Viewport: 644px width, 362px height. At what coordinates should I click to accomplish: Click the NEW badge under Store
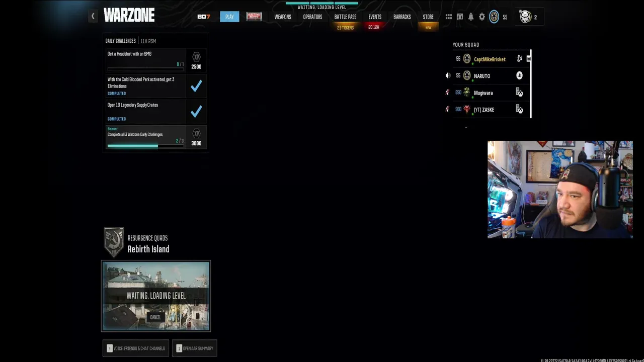(428, 28)
